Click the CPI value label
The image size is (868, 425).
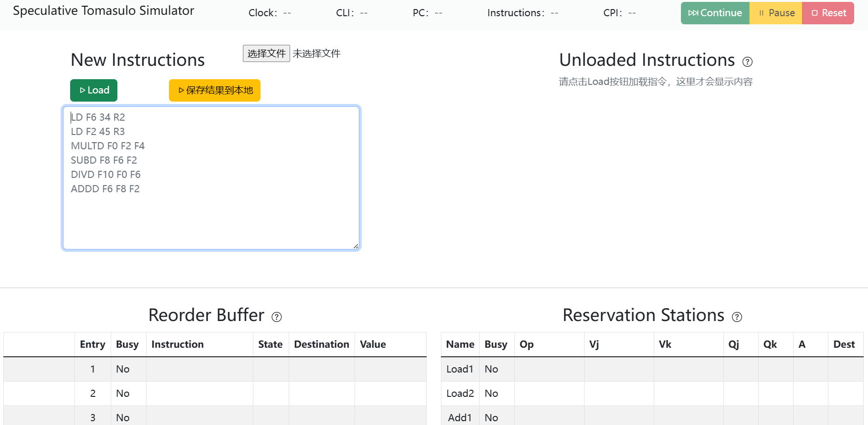(x=619, y=13)
